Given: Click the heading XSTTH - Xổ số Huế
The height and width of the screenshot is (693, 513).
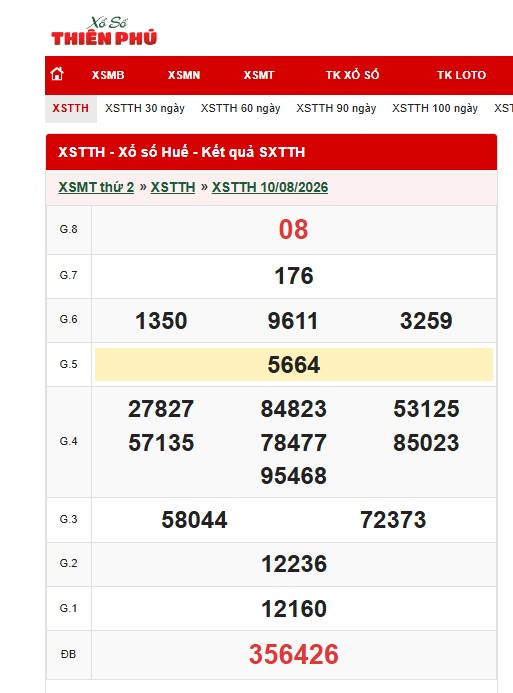Looking at the screenshot, I should [x=182, y=152].
